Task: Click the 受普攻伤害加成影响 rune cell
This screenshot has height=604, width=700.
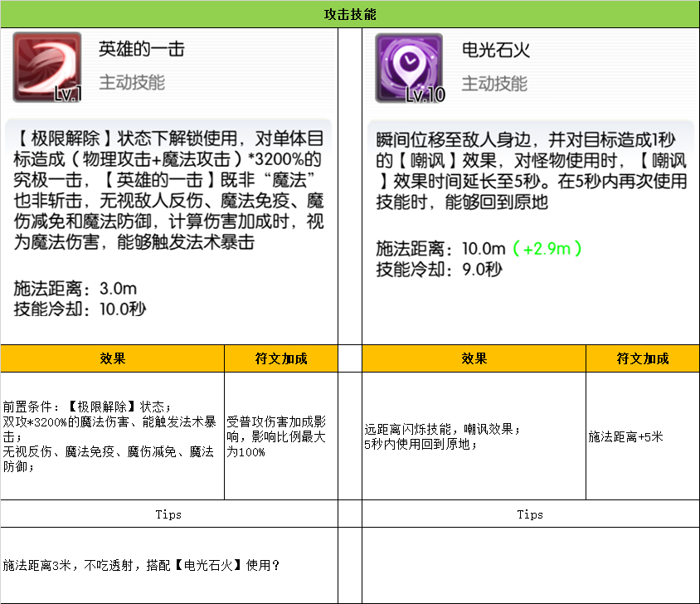Action: (x=281, y=436)
